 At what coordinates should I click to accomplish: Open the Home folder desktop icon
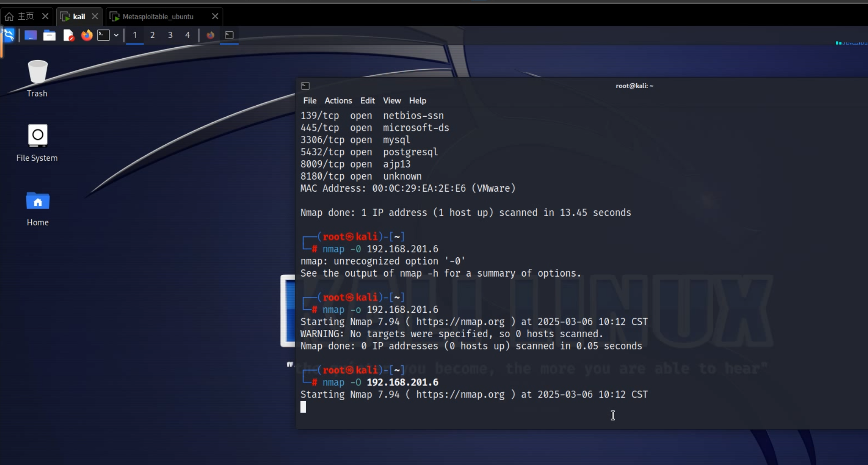pyautogui.click(x=38, y=209)
